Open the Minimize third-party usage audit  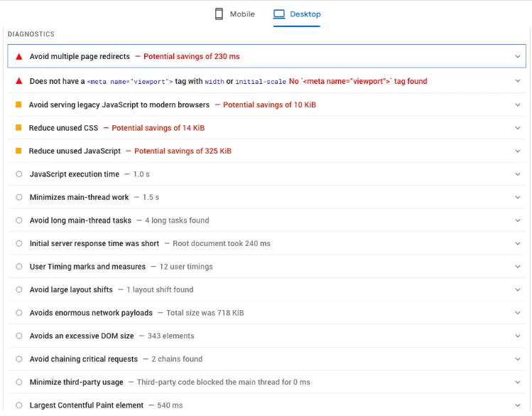point(76,382)
